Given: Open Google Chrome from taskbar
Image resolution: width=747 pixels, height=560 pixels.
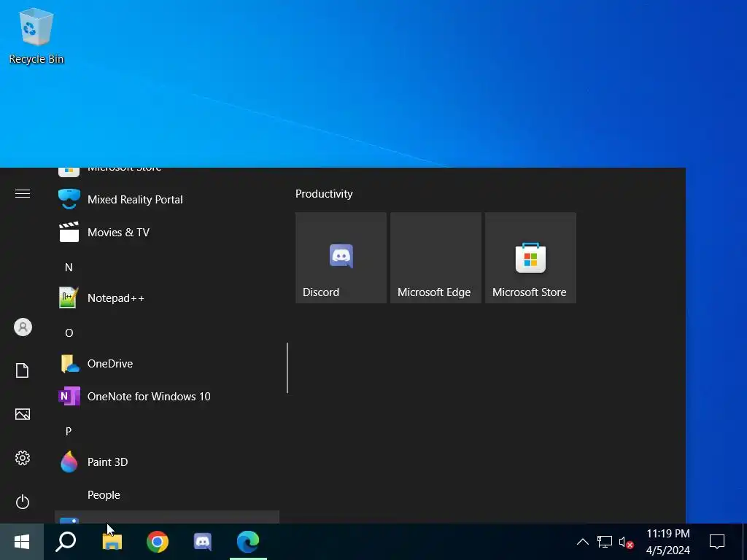Looking at the screenshot, I should click(158, 542).
